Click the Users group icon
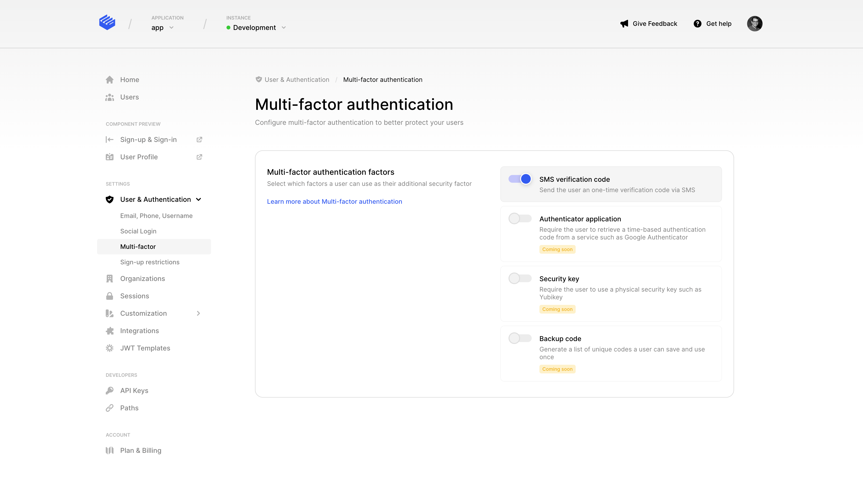The width and height of the screenshot is (863, 504). 110,97
